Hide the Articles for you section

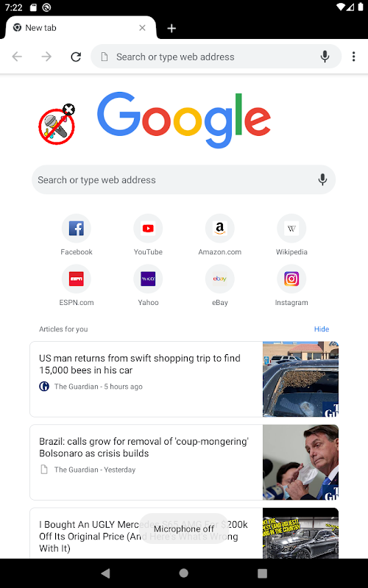point(322,329)
